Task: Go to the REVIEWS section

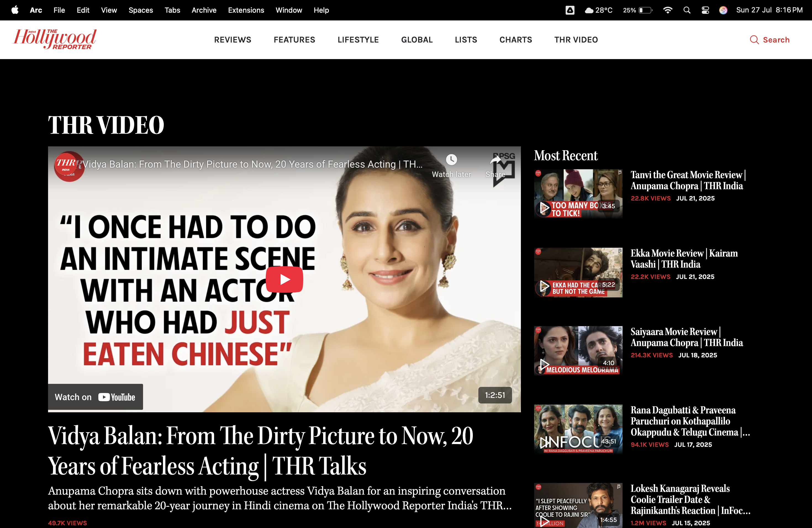Action: [x=232, y=40]
